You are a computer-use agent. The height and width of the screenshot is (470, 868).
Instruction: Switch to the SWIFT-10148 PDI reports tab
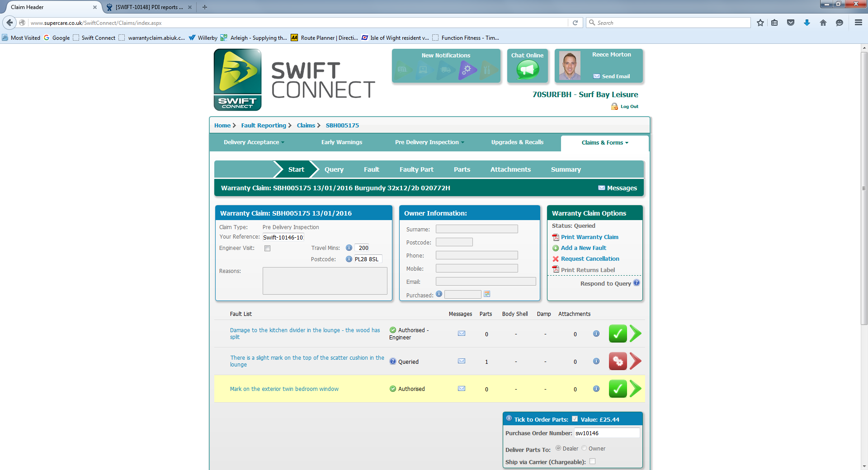149,7
